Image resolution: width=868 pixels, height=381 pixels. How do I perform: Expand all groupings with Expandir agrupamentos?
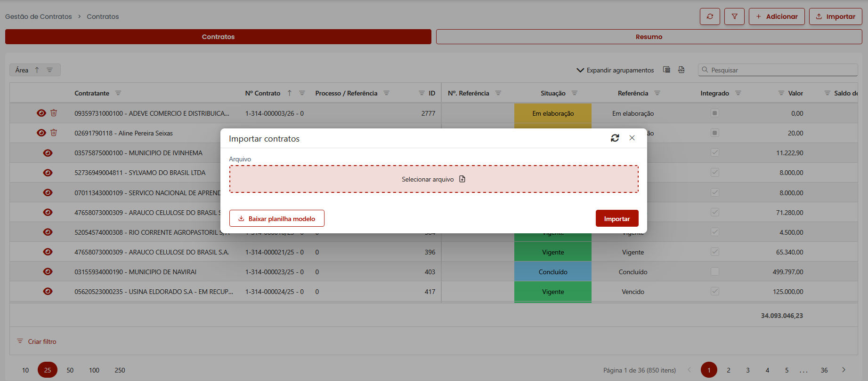[615, 70]
